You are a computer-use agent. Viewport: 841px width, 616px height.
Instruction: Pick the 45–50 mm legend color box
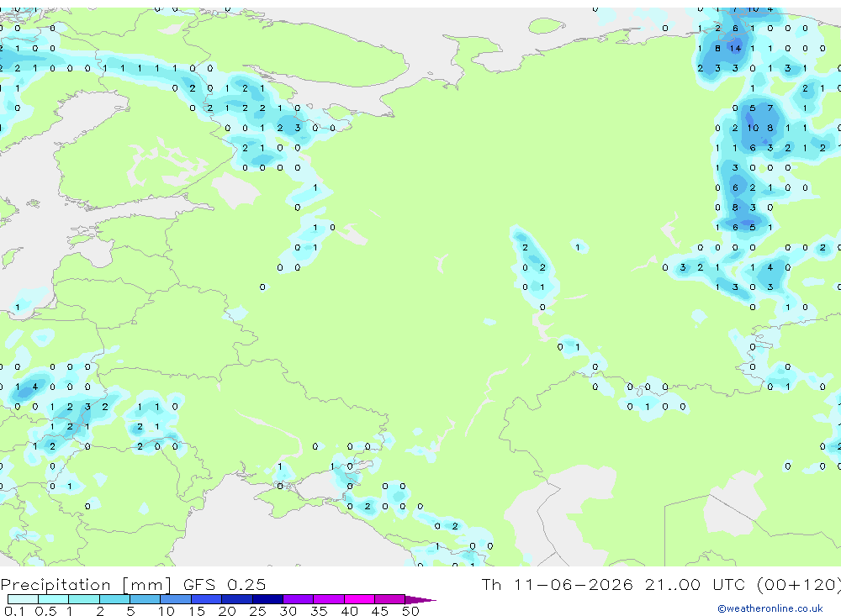[390, 599]
